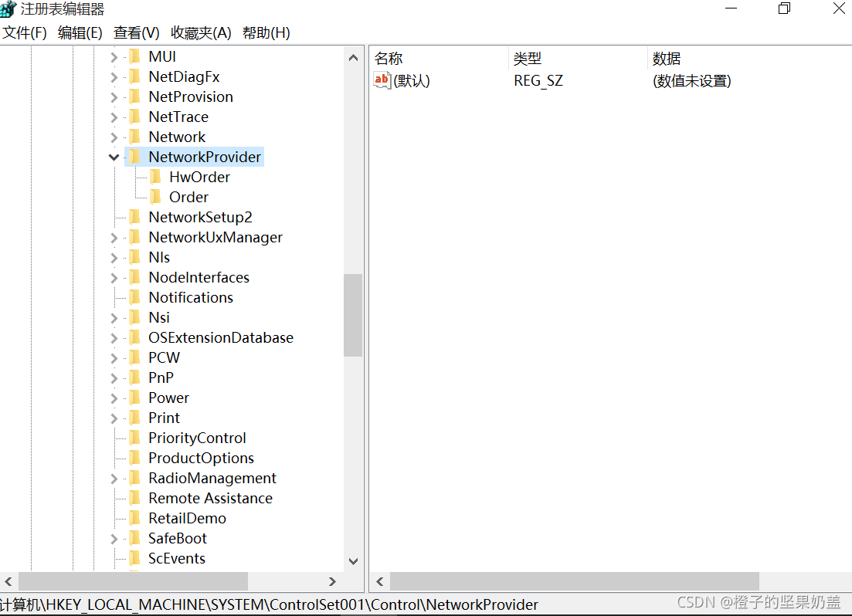The width and height of the screenshot is (852, 616).
Task: Collapse the NetworkProvider key
Action: 114,157
